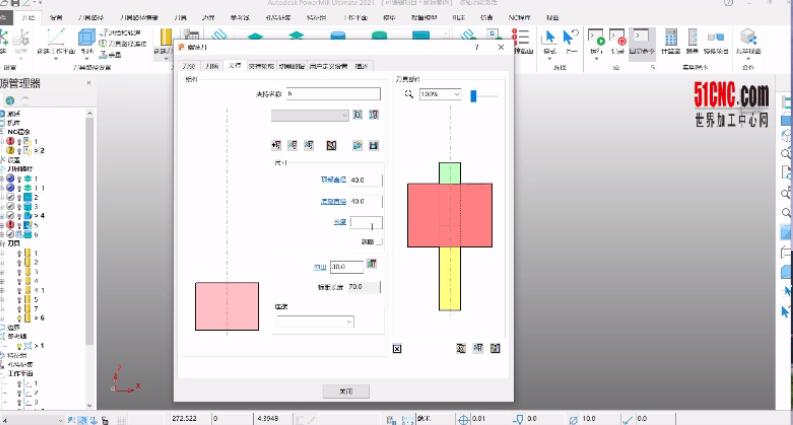Screen dimensions: 793x425
Task: Click the zoom slider in tool preview
Action: click(x=476, y=94)
